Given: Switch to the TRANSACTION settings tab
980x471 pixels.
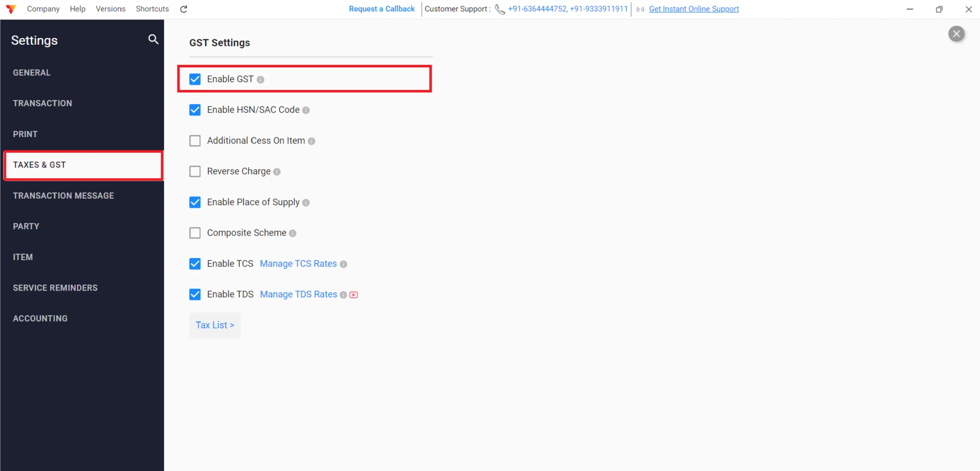Looking at the screenshot, I should click(x=42, y=103).
